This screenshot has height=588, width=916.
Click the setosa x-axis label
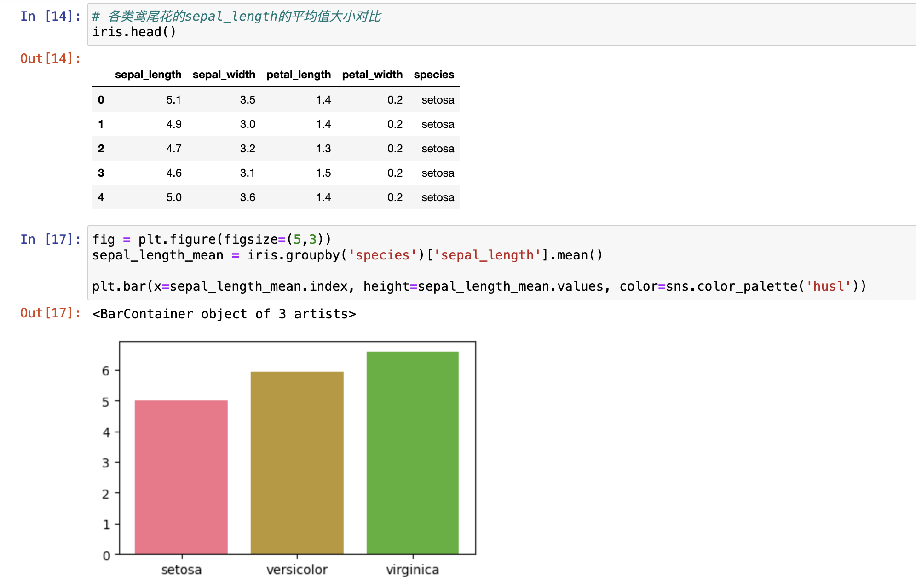coord(181,570)
